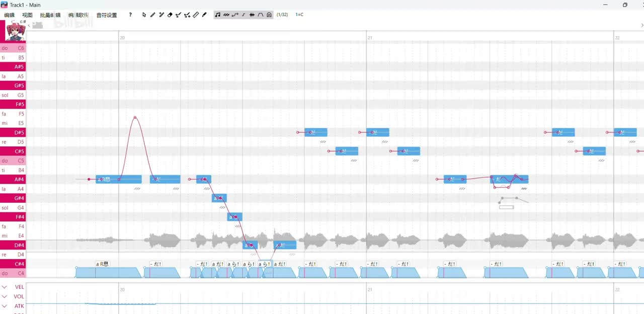Open the 1=C key selector

pos(299,15)
